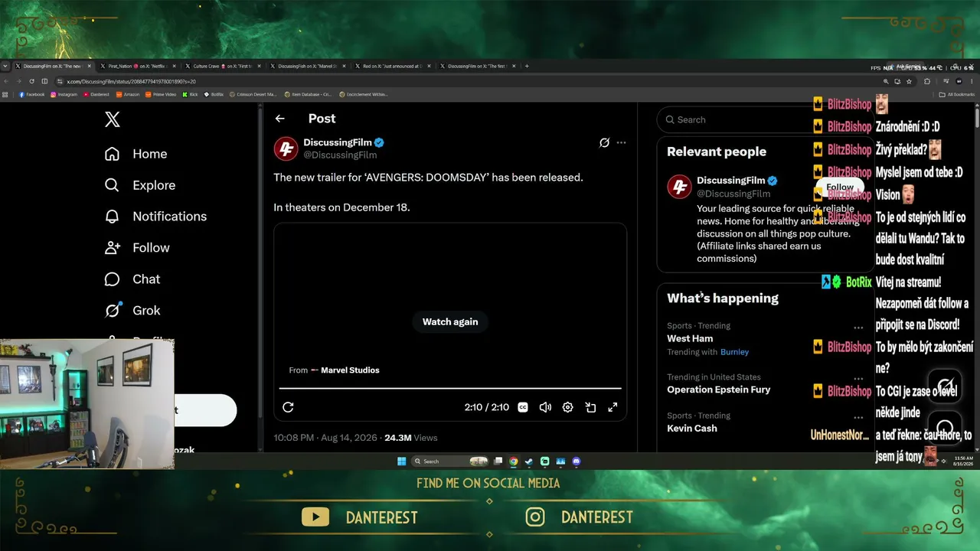This screenshot has height=551, width=980.
Task: Open DiscussingFilm avatar in Relevant people
Action: click(679, 187)
